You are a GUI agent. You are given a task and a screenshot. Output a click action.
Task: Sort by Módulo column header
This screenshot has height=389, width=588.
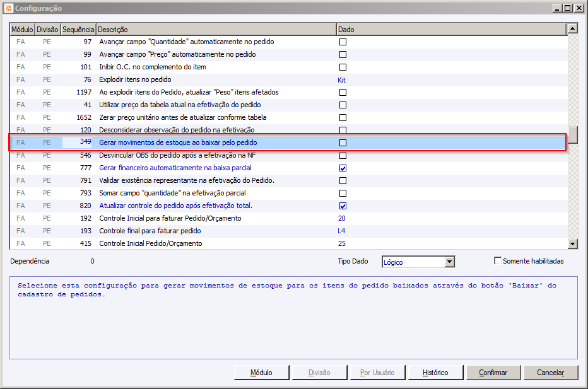pyautogui.click(x=22, y=30)
